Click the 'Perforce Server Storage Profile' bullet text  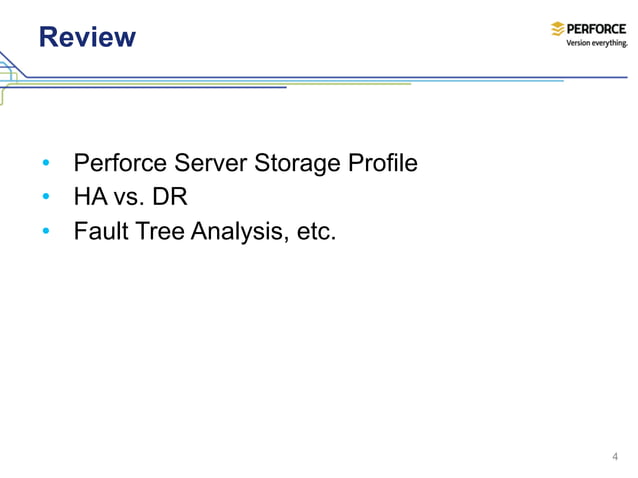pyautogui.click(x=245, y=163)
